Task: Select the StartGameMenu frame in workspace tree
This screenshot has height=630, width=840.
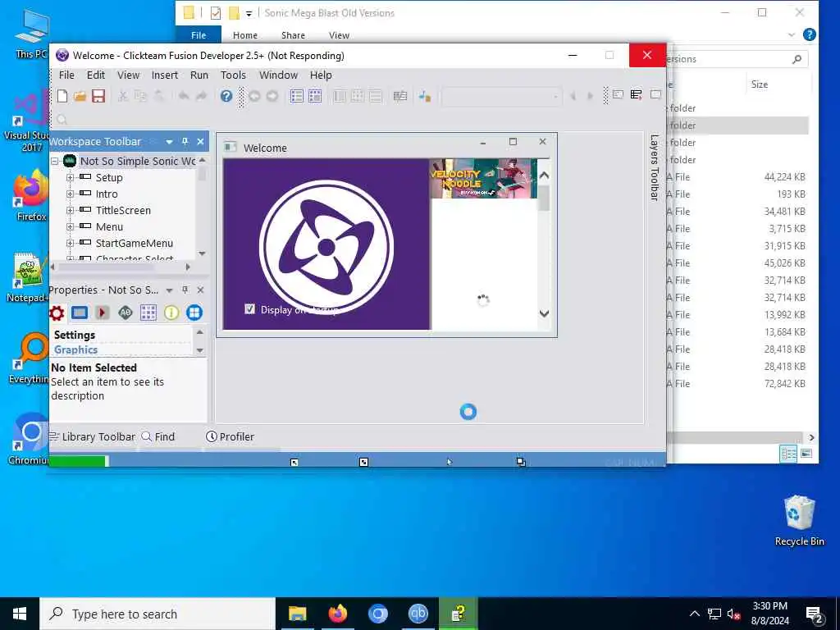Action: [x=135, y=243]
